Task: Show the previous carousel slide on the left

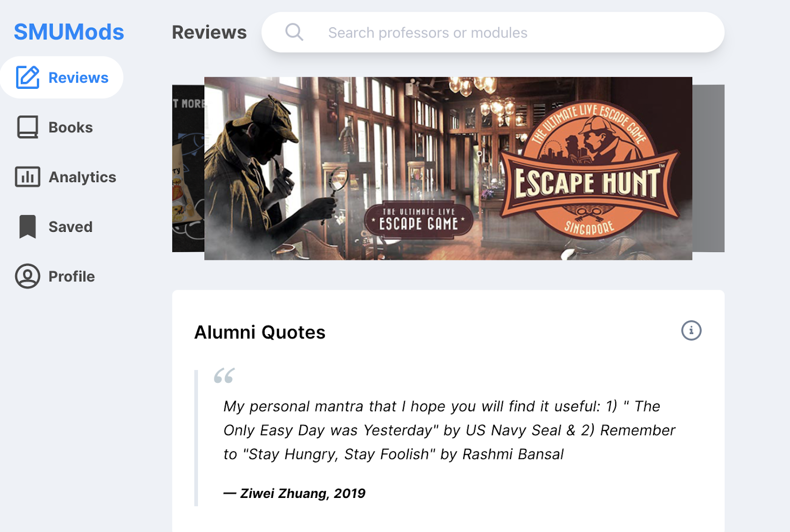Action: pos(188,168)
